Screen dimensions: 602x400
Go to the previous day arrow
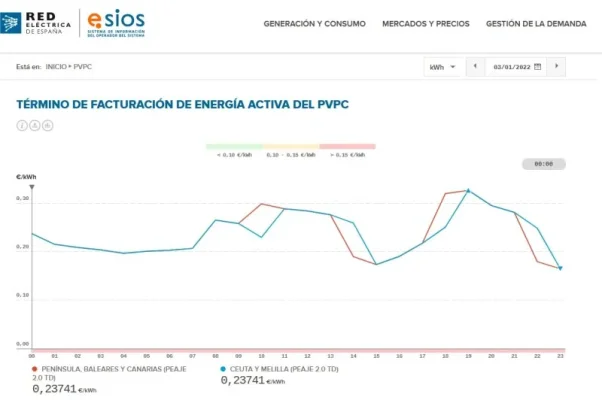point(475,66)
